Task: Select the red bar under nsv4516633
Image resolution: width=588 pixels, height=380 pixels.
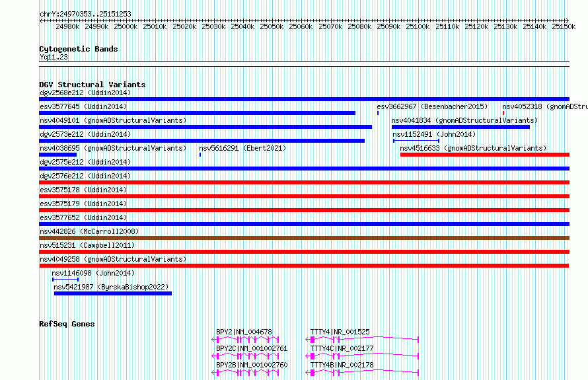Action: coord(485,155)
